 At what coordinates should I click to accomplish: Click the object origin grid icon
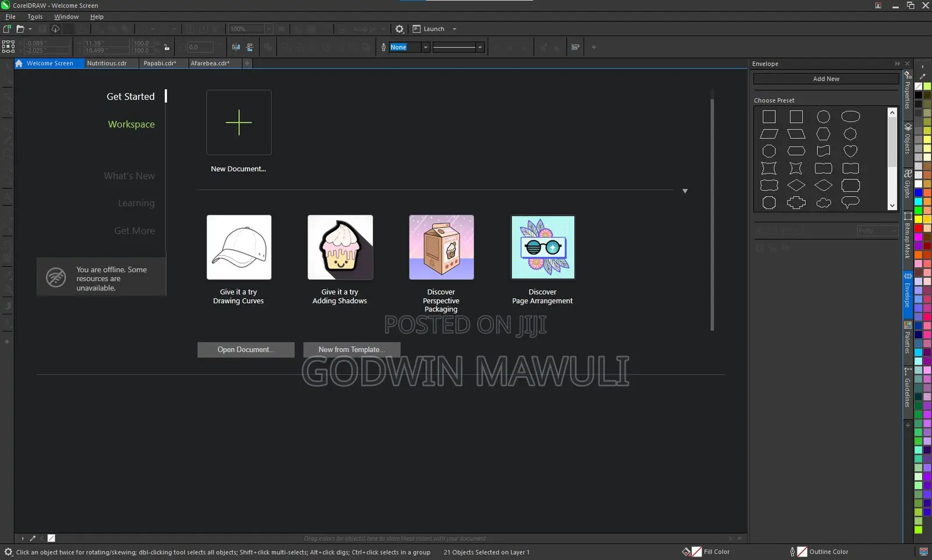pos(8,47)
